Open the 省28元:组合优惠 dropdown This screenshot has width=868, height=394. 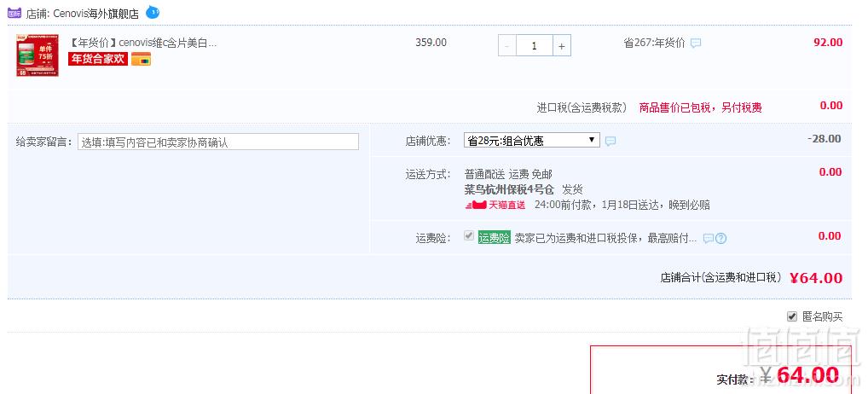pyautogui.click(x=531, y=141)
